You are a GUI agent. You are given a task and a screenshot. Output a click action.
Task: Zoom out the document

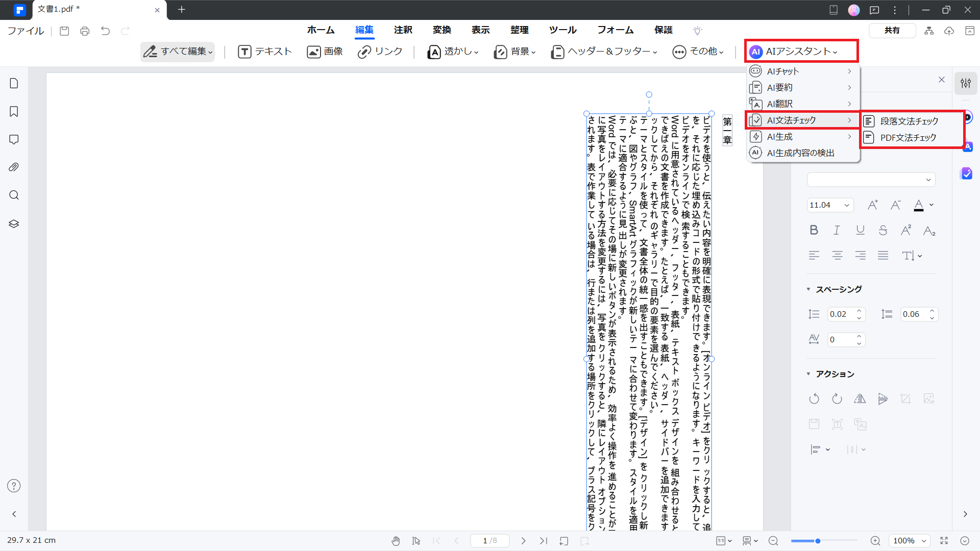[x=773, y=541]
